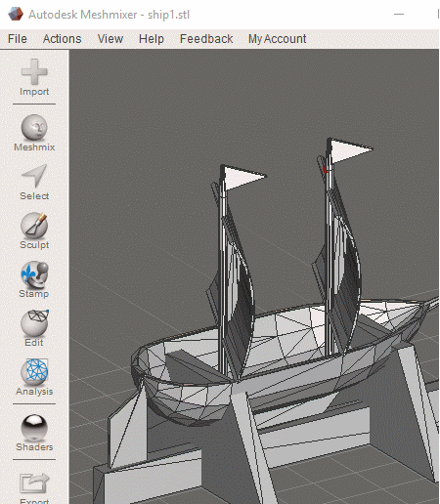440x504 pixels.
Task: Open the File menu
Action: (18, 39)
